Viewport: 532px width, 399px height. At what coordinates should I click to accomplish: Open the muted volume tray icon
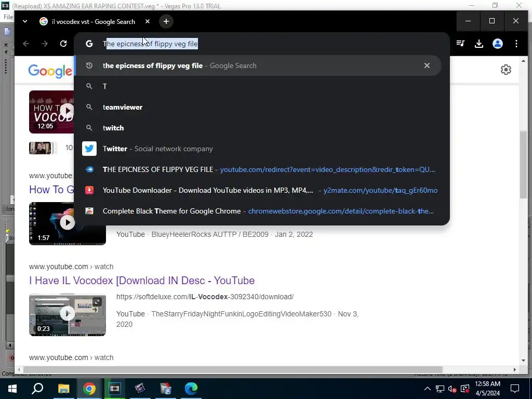[x=452, y=389]
